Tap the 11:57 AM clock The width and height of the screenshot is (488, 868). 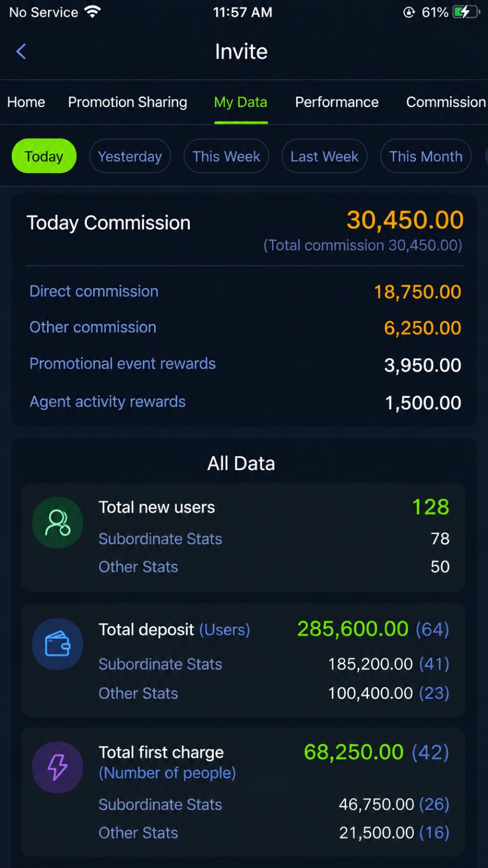(x=242, y=12)
